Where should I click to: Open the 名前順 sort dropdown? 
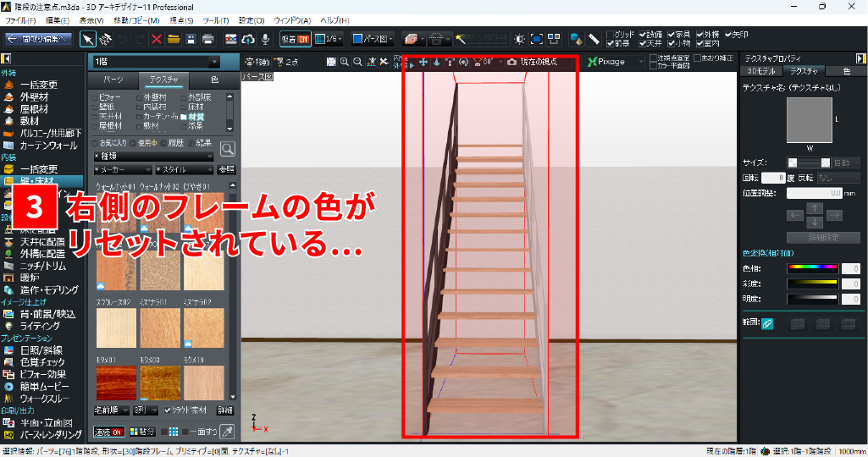tap(111, 410)
